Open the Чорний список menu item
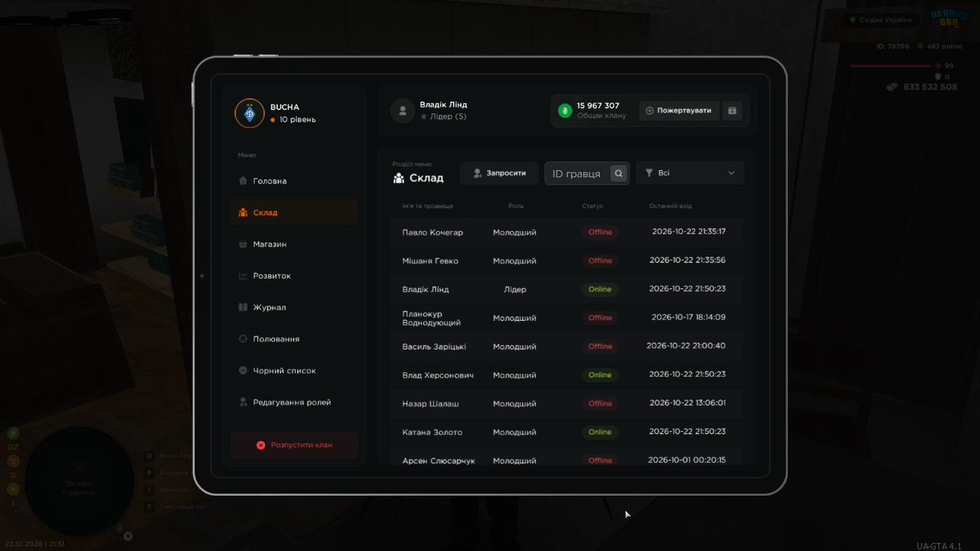980x551 pixels. tap(294, 370)
